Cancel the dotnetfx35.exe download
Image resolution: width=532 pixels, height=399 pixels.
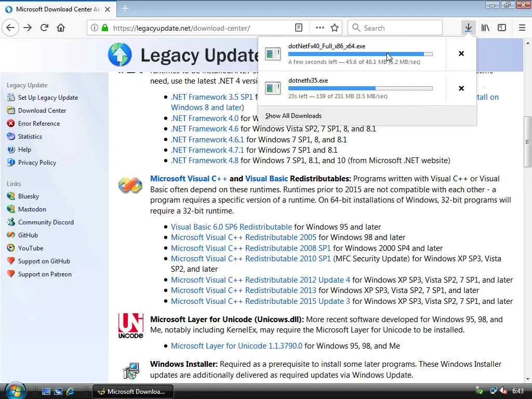point(461,88)
